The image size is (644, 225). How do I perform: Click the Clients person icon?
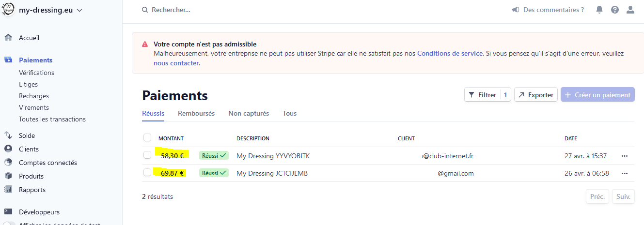click(x=8, y=149)
